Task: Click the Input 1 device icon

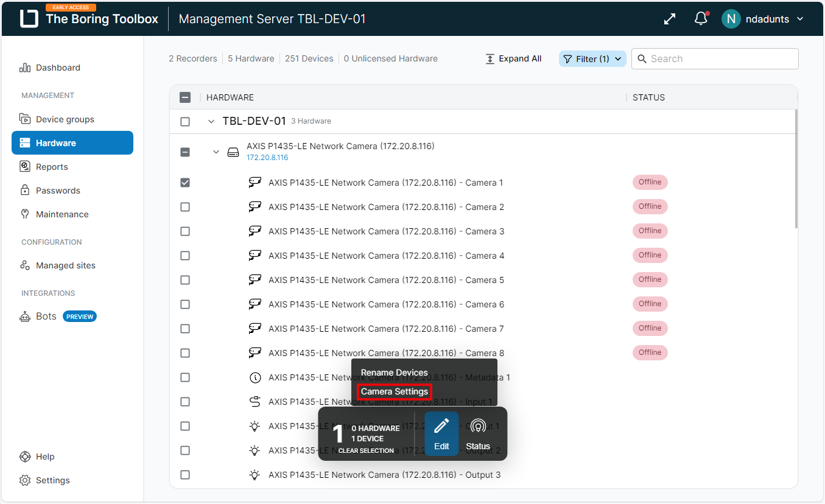Action: pyautogui.click(x=255, y=402)
